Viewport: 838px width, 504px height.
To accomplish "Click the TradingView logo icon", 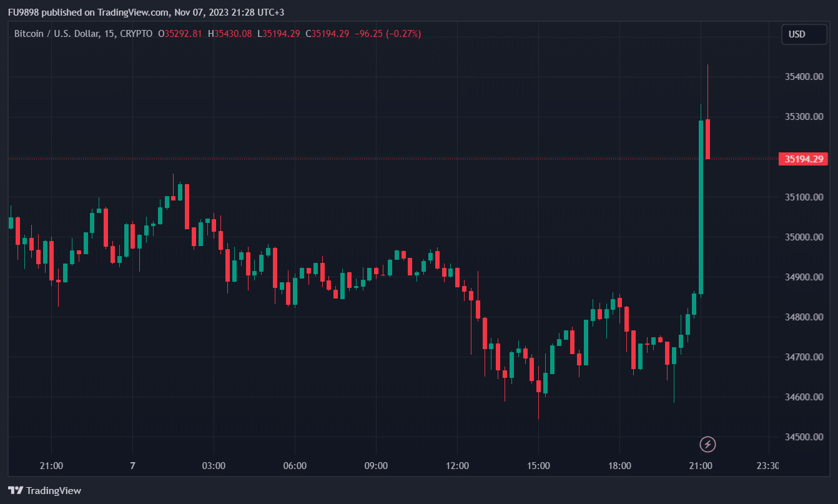I will tap(16, 491).
